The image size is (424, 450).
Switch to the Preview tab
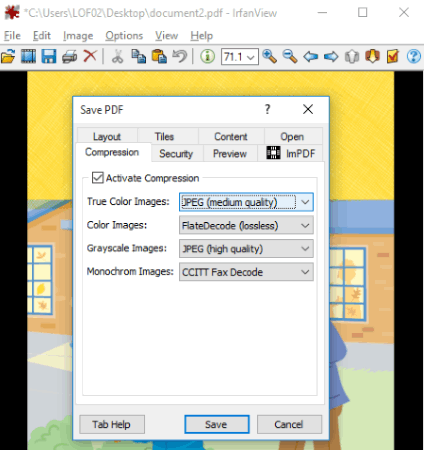click(x=230, y=153)
